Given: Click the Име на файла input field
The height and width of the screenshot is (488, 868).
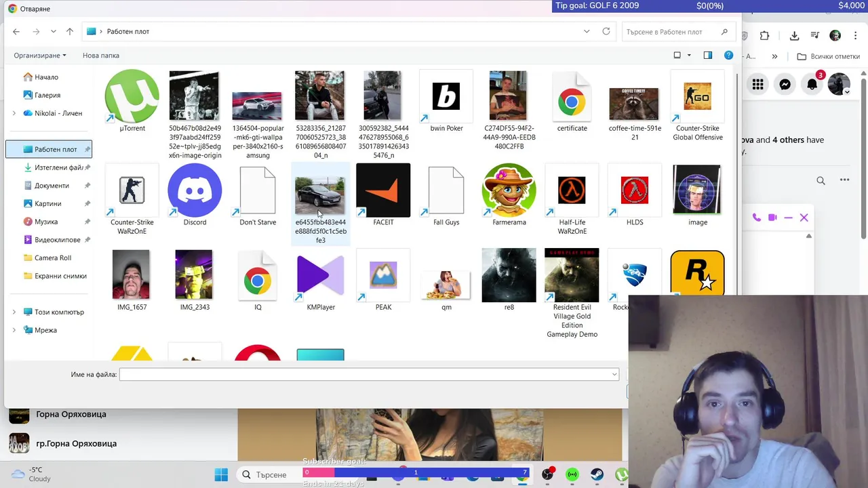Looking at the screenshot, I should point(365,374).
